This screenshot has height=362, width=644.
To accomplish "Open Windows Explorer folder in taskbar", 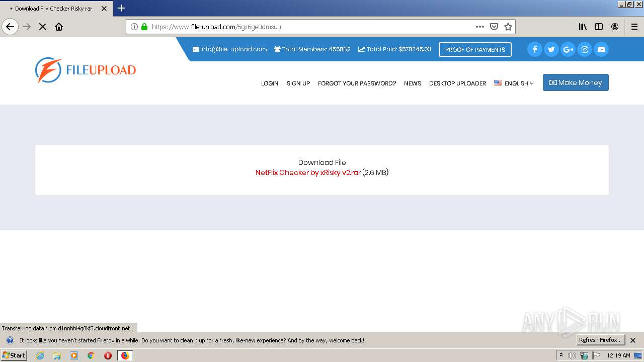I will (x=57, y=355).
